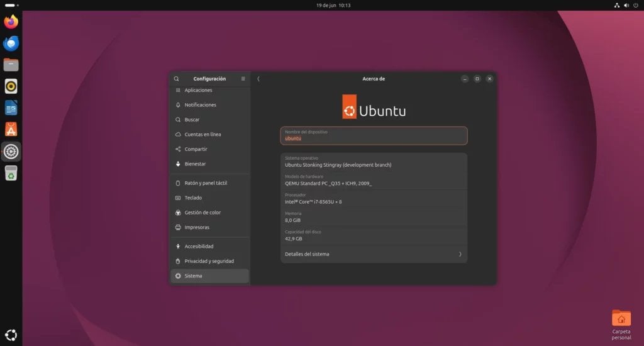Click the QEMU Standard PC hardware row
Viewport: 644px width, 346px height.
tap(374, 181)
